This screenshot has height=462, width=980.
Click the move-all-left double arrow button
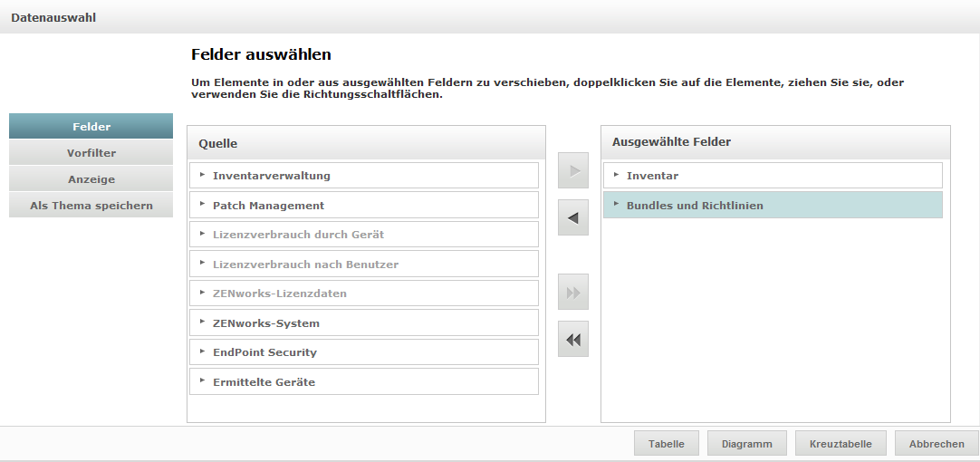click(x=573, y=340)
